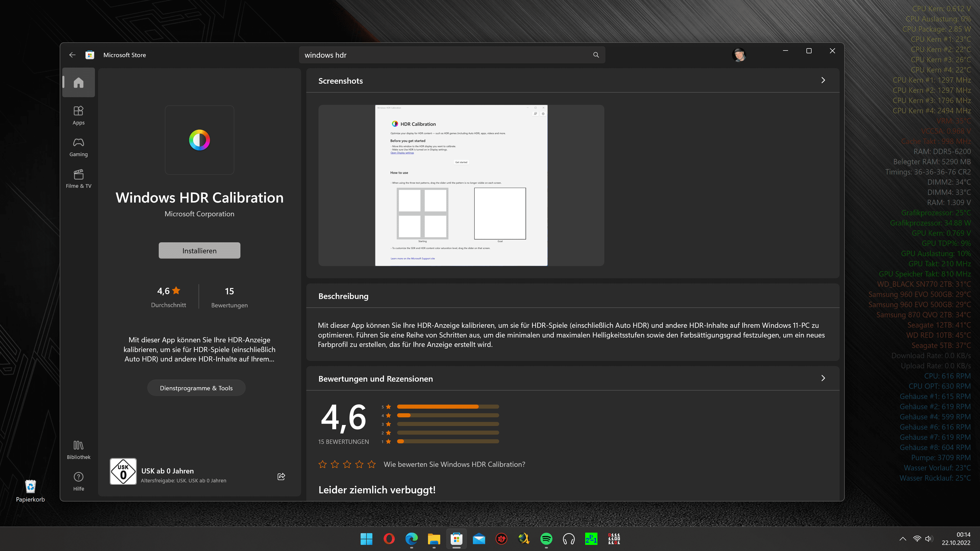This screenshot has height=551, width=980.
Task: Launch Opera from the taskbar
Action: coord(389,539)
